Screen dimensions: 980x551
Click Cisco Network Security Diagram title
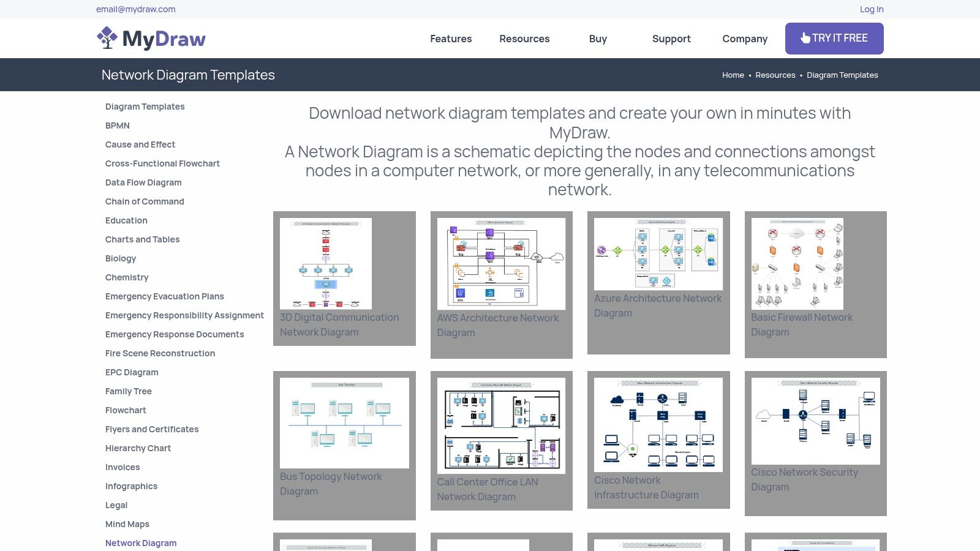pyautogui.click(x=805, y=480)
